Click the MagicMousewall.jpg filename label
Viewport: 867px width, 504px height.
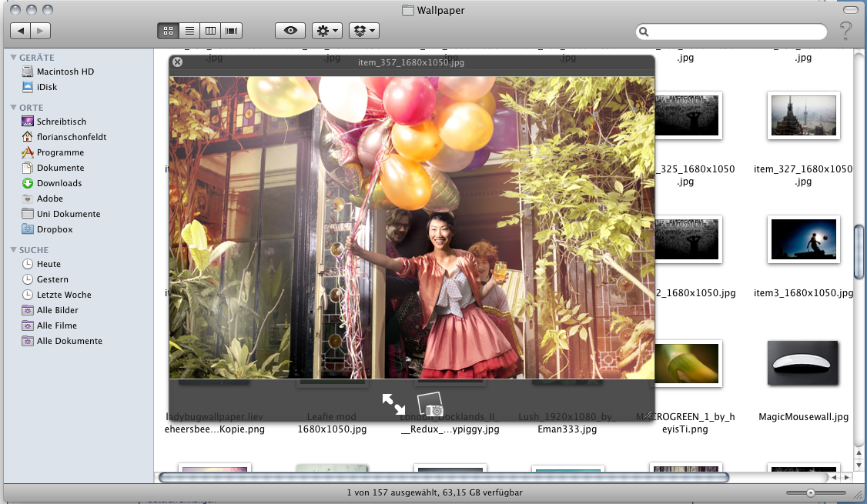point(803,417)
